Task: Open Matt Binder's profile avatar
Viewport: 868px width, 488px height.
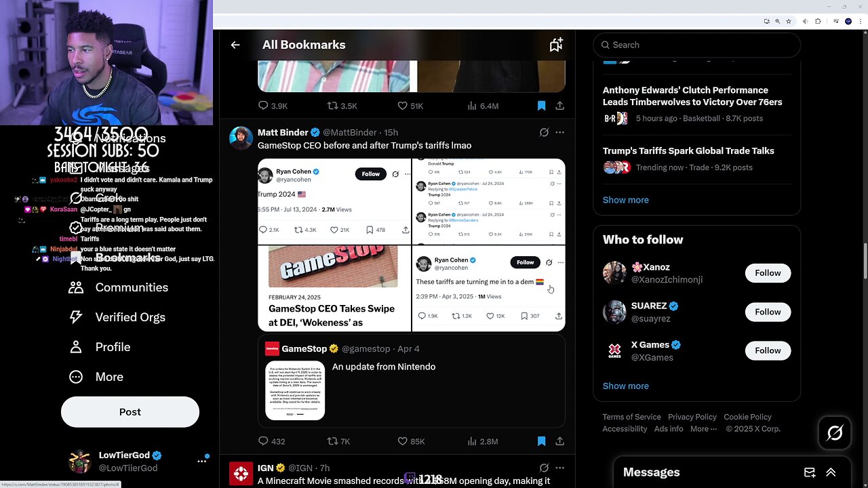Action: coord(241,138)
